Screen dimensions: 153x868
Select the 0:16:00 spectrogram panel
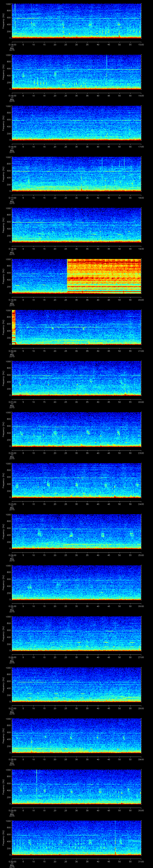point(77,123)
